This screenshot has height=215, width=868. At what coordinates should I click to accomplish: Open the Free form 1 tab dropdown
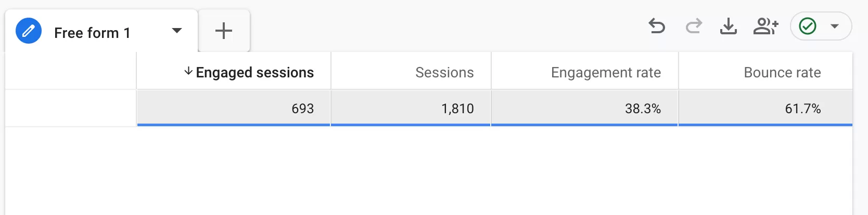coord(177,31)
